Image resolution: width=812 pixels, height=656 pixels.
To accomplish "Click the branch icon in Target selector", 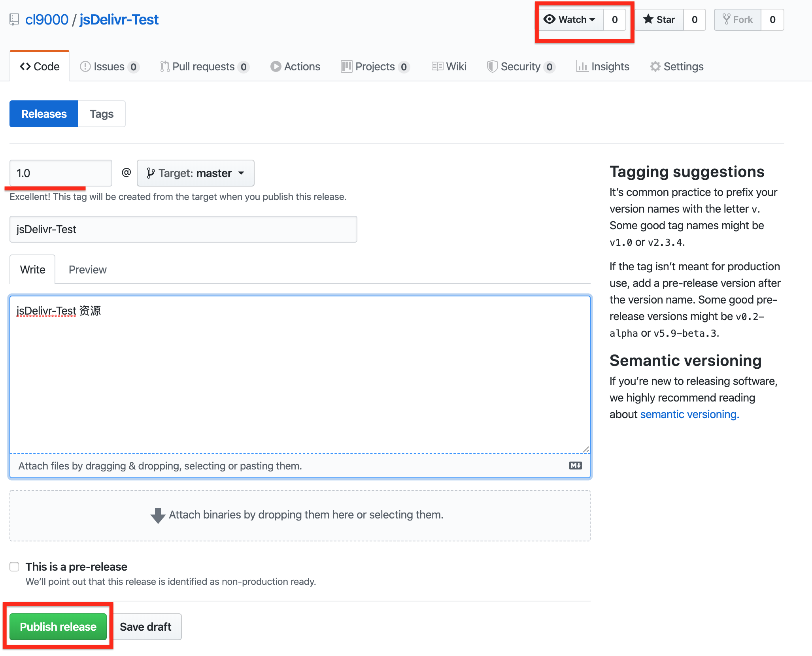I will tap(150, 173).
